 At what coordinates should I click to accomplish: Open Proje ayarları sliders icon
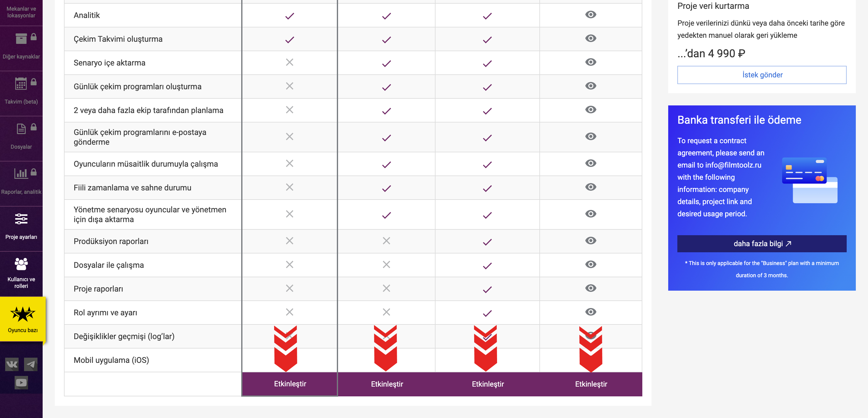pyautogui.click(x=21, y=219)
